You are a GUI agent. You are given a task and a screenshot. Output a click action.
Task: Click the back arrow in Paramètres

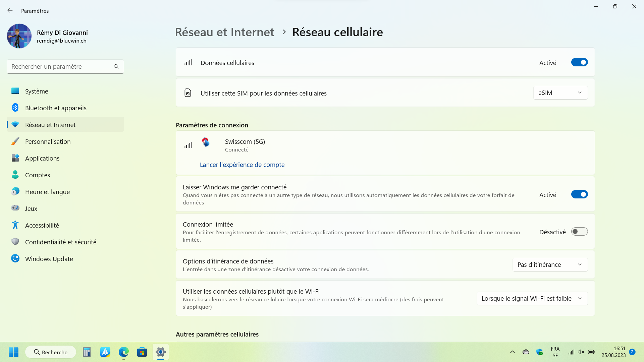pyautogui.click(x=10, y=11)
